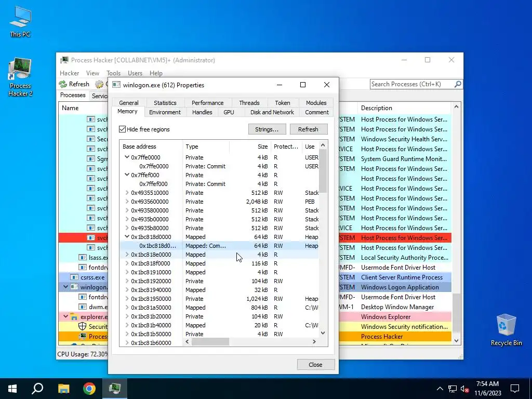Select the lsass.exe process icon
This screenshot has height=399, width=532.
pyautogui.click(x=83, y=258)
